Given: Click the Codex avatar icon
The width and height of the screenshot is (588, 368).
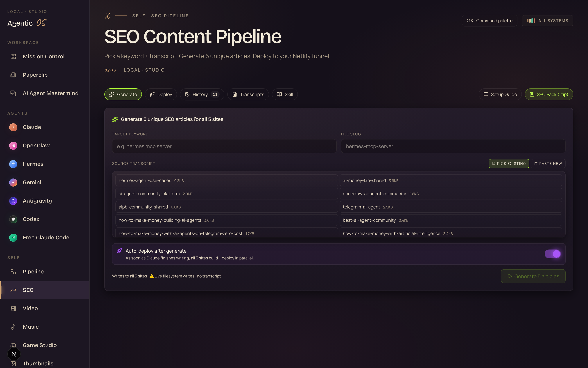Looking at the screenshot, I should [13, 219].
